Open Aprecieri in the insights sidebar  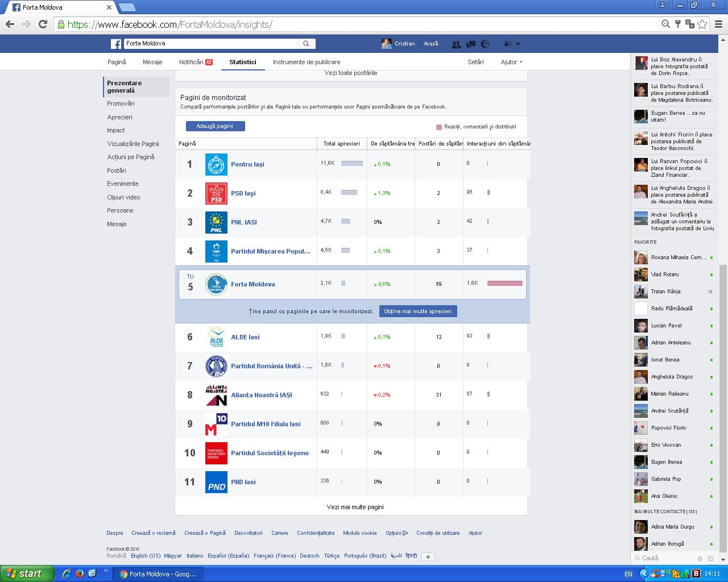click(x=119, y=117)
